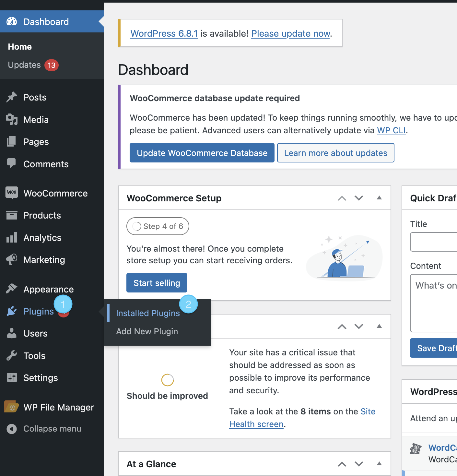Click the Quick Draft Content textarea

pos(434,303)
